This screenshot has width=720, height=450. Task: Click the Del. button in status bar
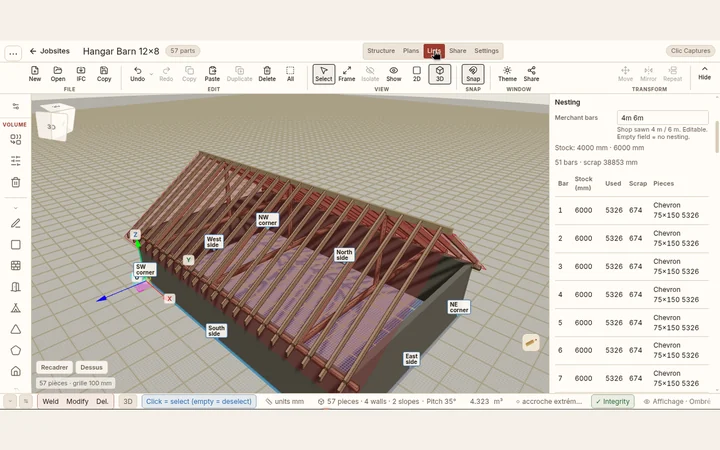tap(102, 401)
